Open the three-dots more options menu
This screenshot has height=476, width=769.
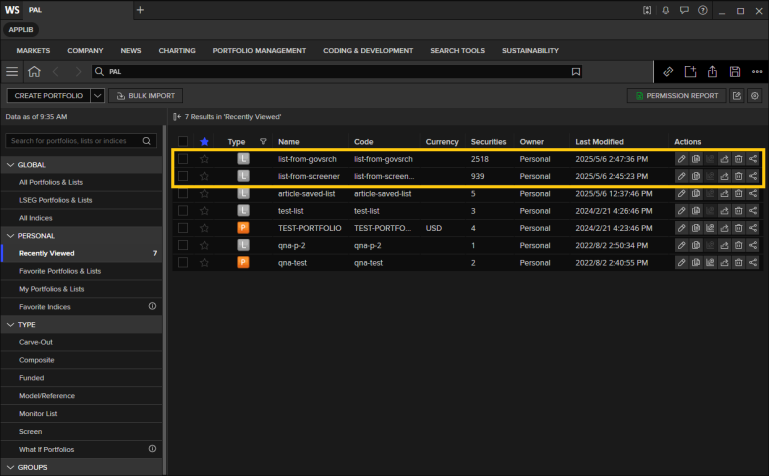pos(757,72)
